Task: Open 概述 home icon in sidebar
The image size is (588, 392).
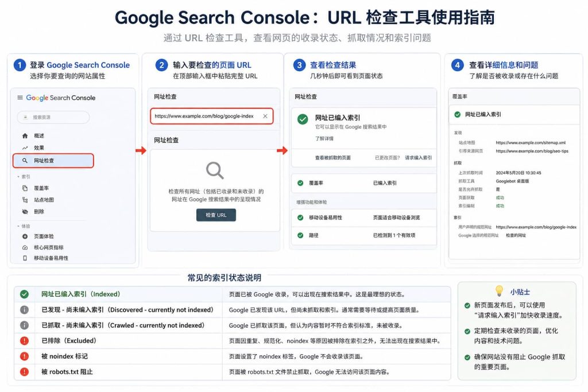Action: (25, 135)
